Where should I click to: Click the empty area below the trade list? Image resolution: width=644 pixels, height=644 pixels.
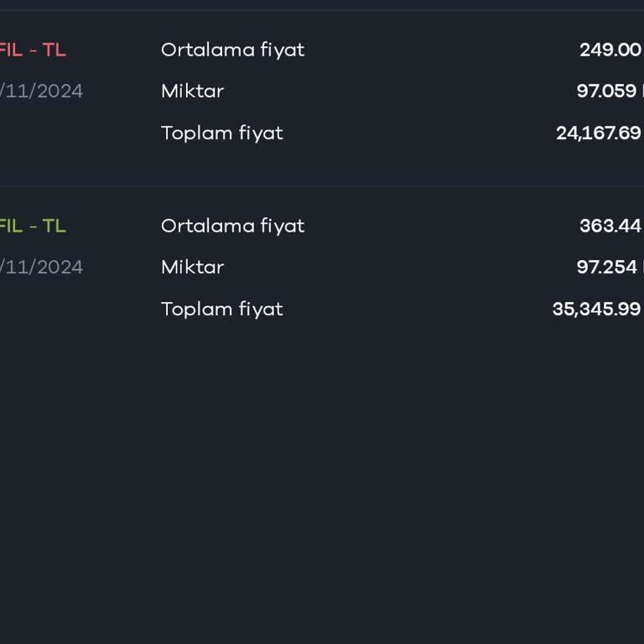[322, 486]
